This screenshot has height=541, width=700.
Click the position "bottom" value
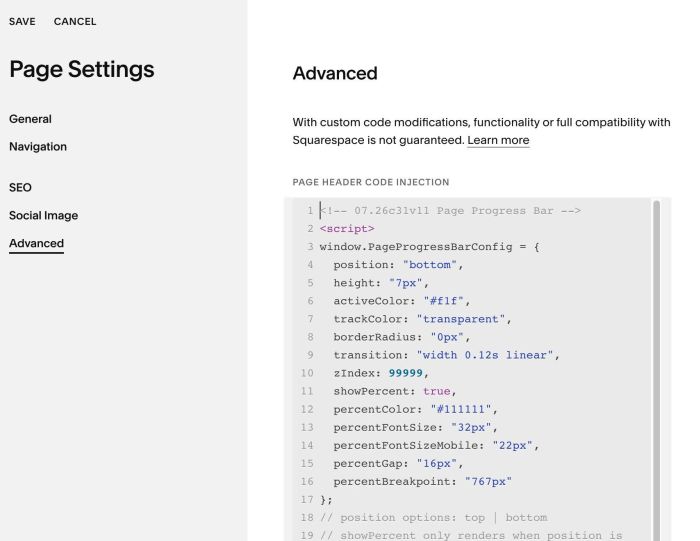tap(429, 265)
